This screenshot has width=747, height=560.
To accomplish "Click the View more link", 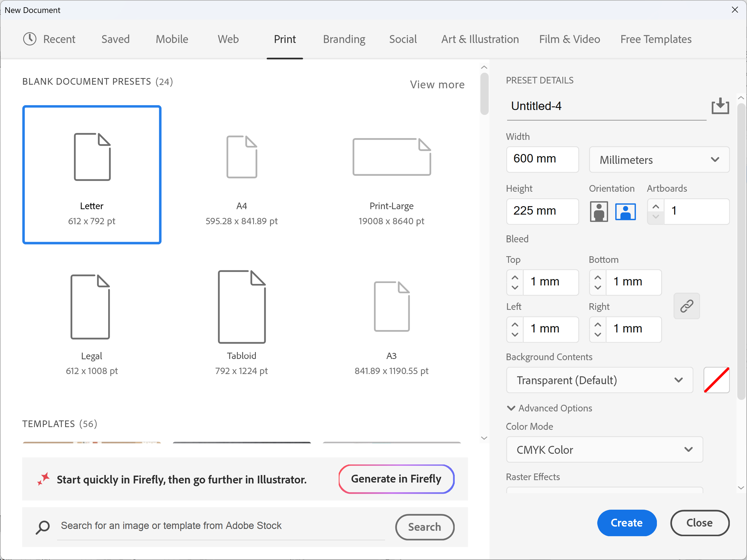I will click(x=437, y=84).
